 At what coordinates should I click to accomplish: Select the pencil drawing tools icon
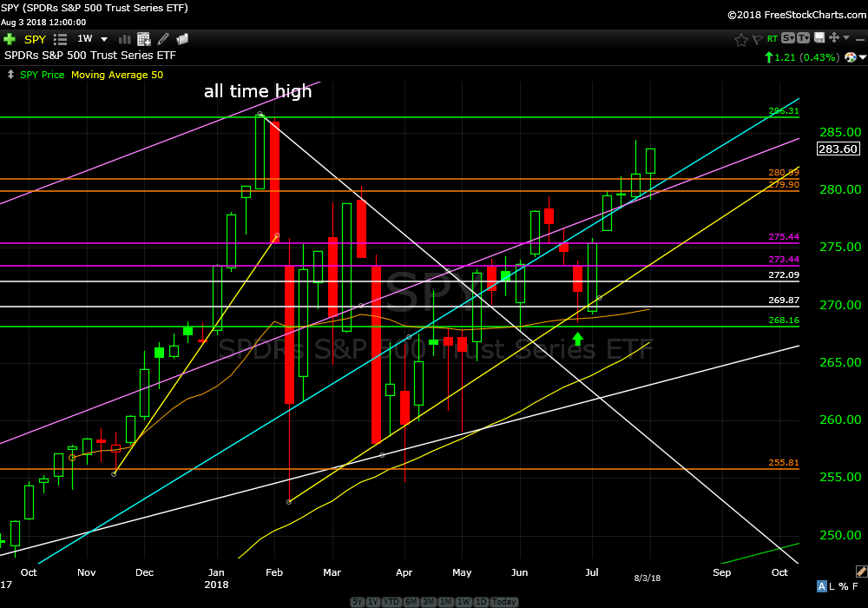click(x=162, y=39)
